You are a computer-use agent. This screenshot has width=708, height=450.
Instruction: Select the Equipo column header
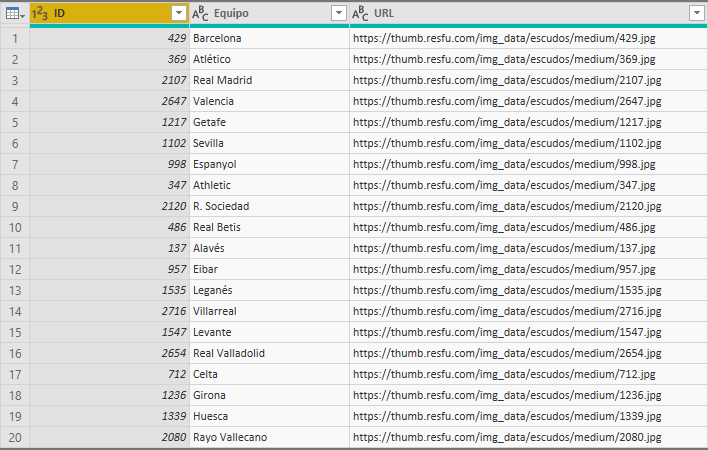(x=269, y=14)
